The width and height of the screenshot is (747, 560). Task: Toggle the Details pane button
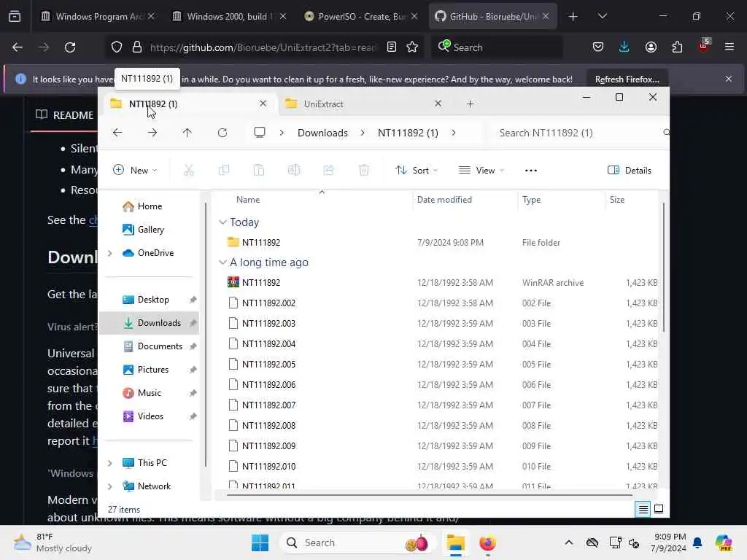[x=630, y=171]
